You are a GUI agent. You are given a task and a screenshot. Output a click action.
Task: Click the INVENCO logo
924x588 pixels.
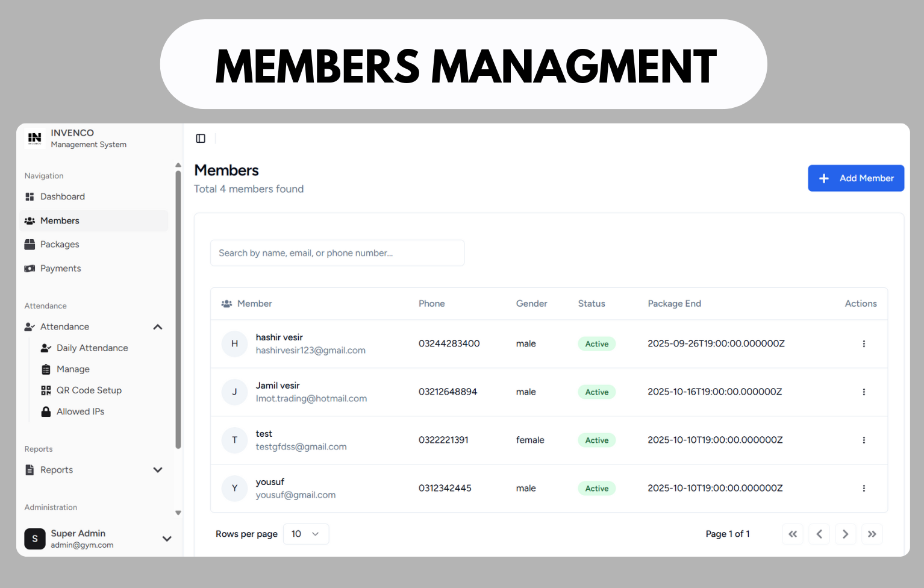(x=34, y=138)
